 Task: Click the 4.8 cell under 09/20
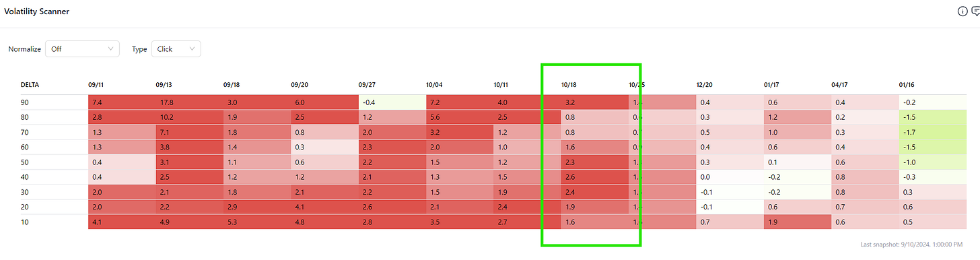pos(324,222)
